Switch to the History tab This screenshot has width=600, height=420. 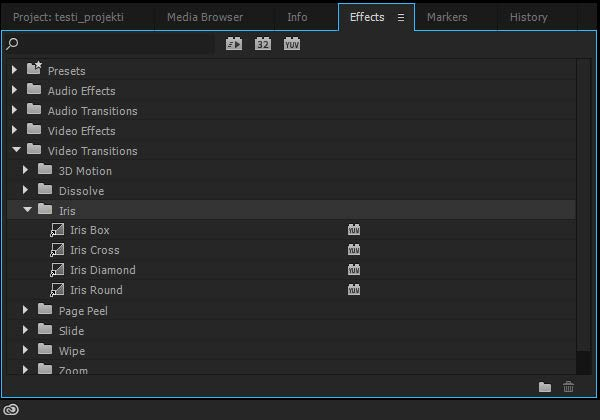pyautogui.click(x=529, y=17)
